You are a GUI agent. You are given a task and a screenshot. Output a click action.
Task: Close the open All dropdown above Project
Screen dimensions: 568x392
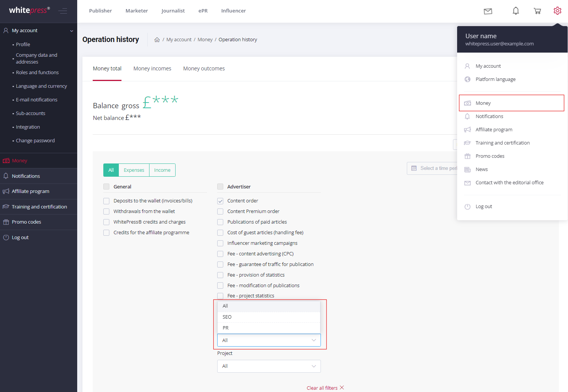[269, 340]
